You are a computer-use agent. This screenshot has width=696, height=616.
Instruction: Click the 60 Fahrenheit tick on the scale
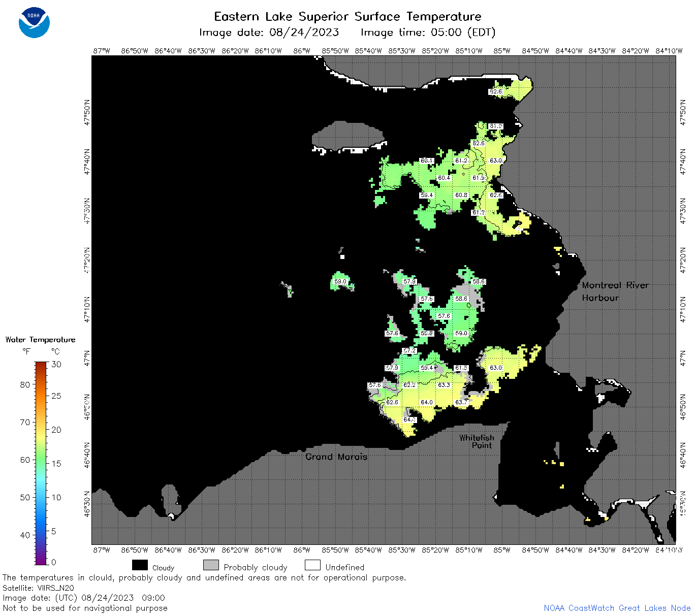(25, 460)
